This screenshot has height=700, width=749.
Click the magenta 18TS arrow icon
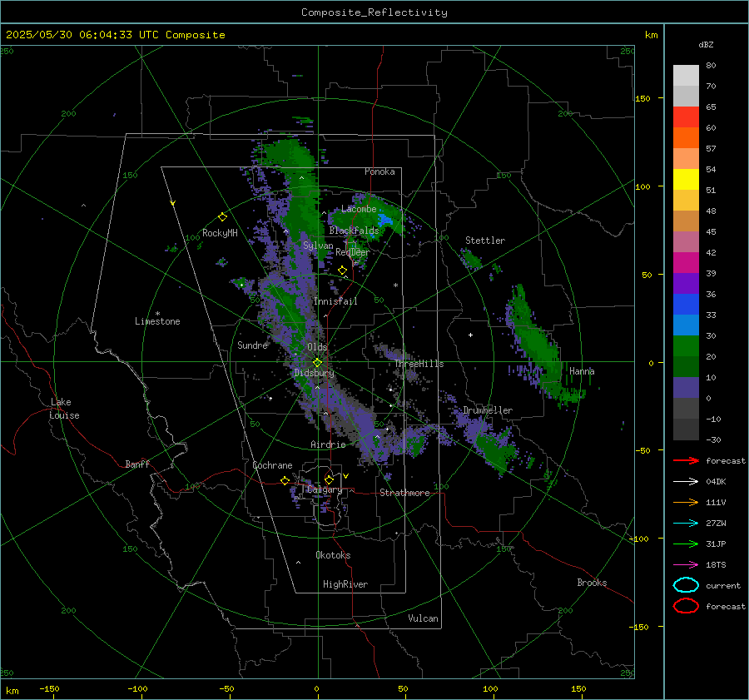(x=686, y=565)
